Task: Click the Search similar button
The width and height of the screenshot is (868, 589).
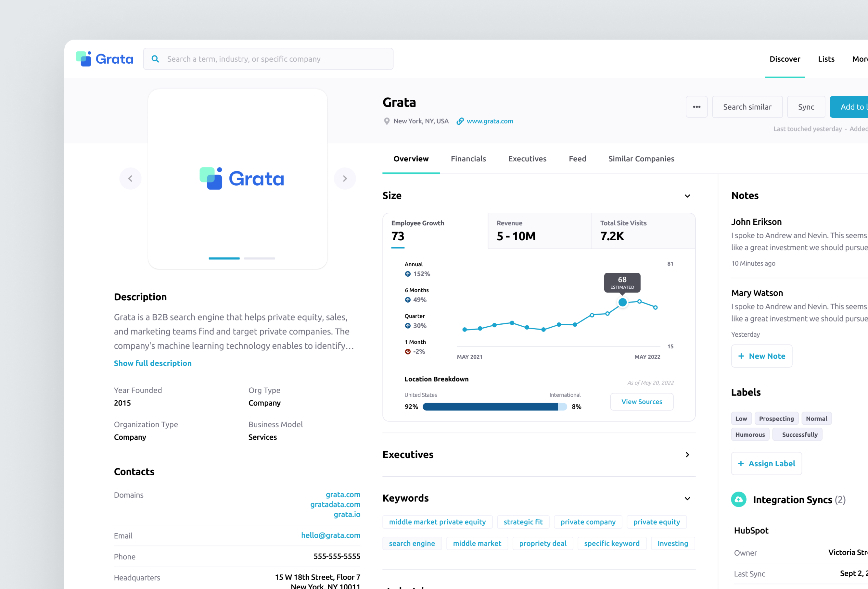Action: pyautogui.click(x=747, y=107)
